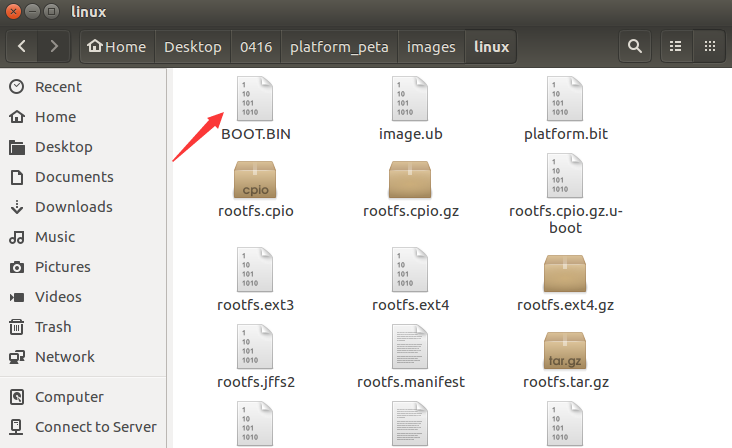Select the rootfs.manifest text file icon

click(410, 346)
